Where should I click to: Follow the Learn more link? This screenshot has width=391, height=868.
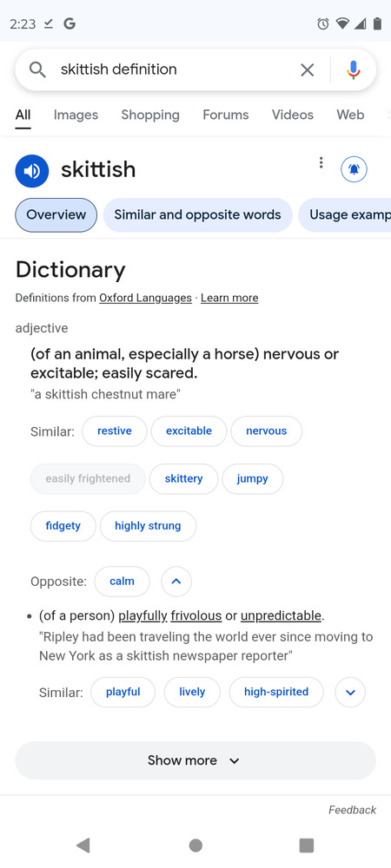[229, 298]
